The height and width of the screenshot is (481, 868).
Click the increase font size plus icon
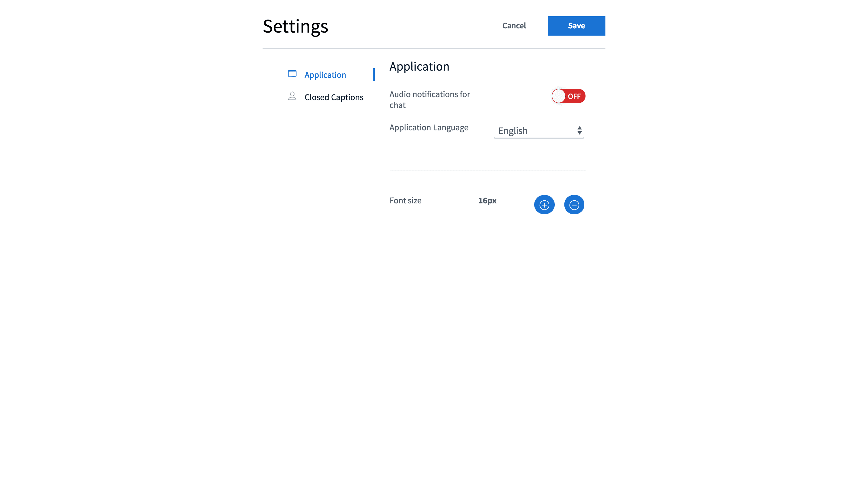pos(544,205)
